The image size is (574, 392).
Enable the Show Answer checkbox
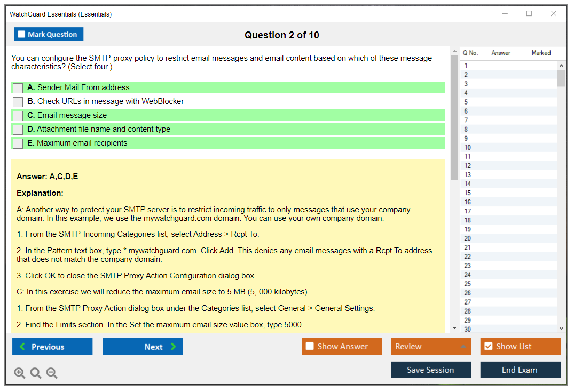(310, 347)
